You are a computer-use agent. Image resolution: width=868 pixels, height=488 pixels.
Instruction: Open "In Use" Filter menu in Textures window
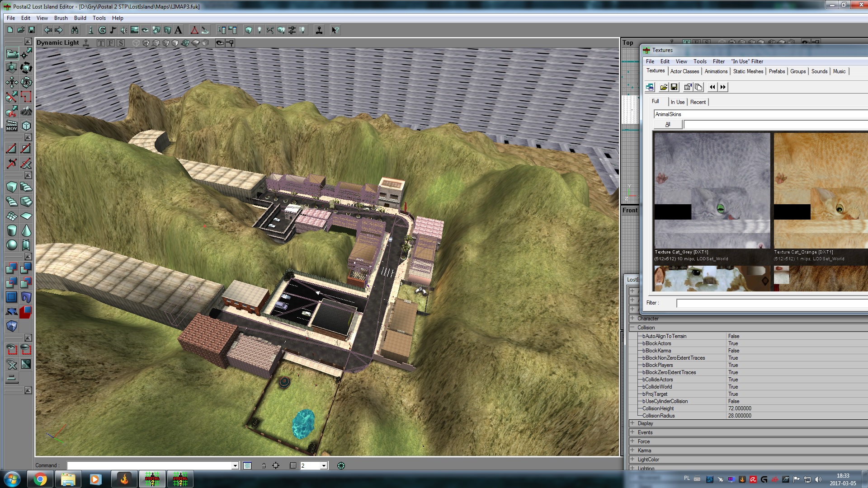(747, 61)
